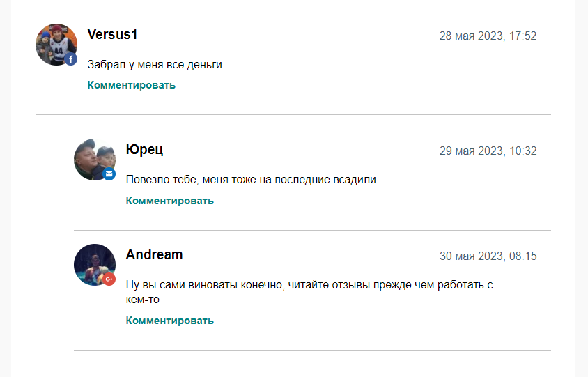Image resolution: width=588 pixels, height=377 pixels.
Task: Open Andream's profile picture
Action: (x=95, y=265)
